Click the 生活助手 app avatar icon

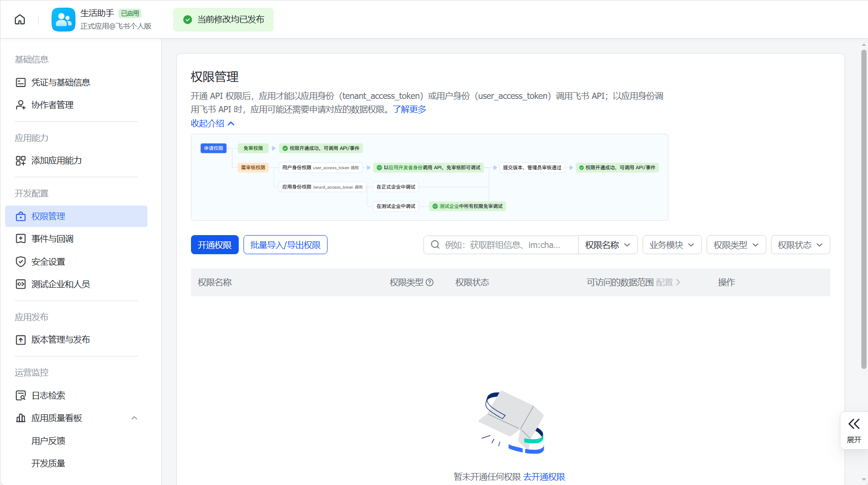coord(64,20)
